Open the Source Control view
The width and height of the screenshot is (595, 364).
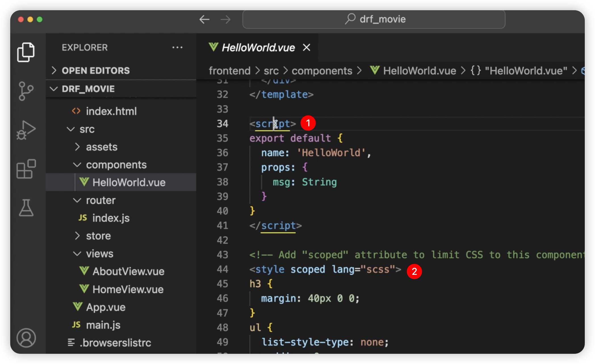(26, 91)
